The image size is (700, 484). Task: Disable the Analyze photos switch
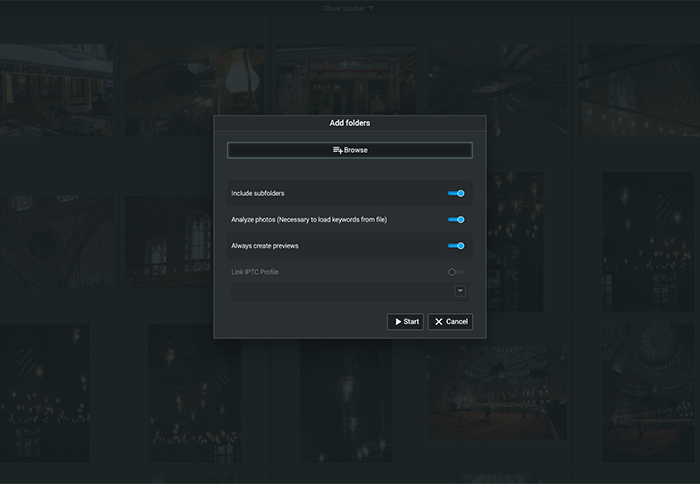[456, 220]
